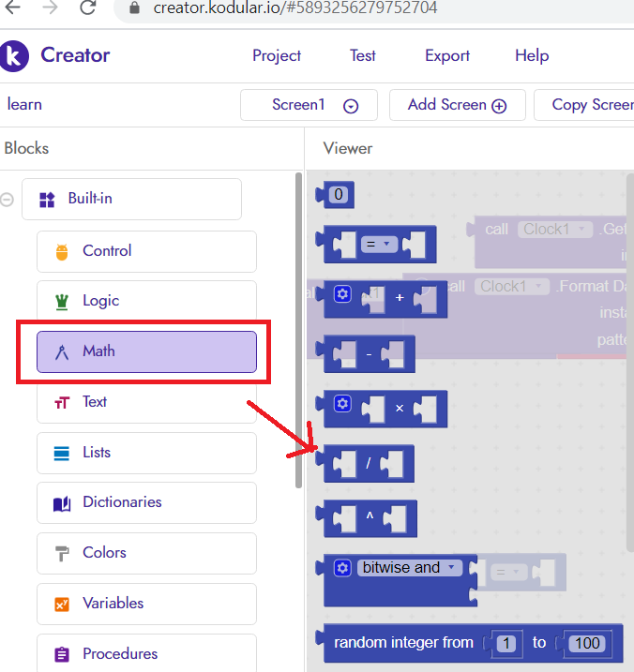This screenshot has height=672, width=634.
Task: Click the Lists category icon
Action: pyautogui.click(x=61, y=454)
